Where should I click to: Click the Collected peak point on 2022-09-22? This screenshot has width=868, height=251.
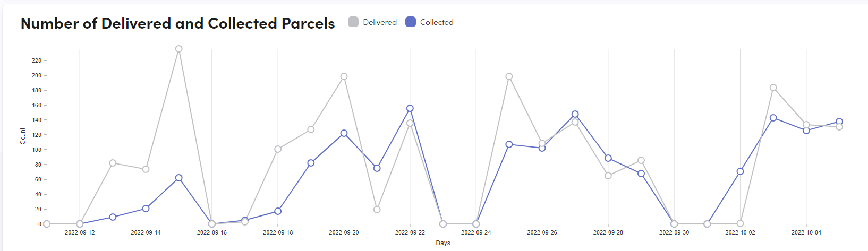(x=410, y=108)
